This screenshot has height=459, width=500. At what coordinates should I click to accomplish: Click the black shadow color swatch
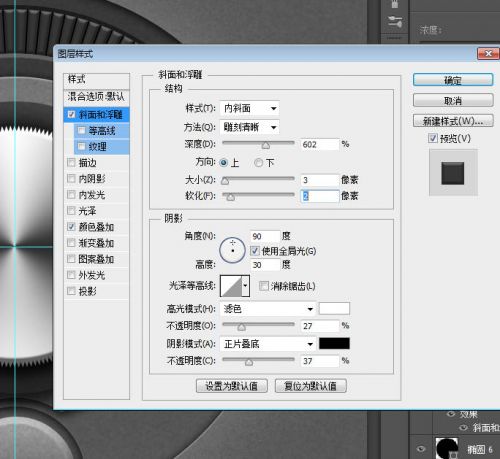point(334,343)
